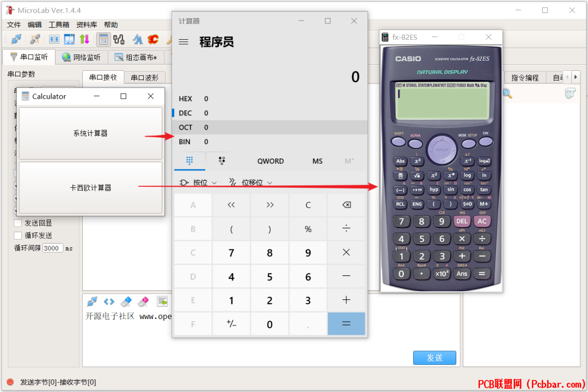The height and width of the screenshot is (392, 588).
Task: Toggle the 发送回显 checkbox
Action: click(x=17, y=223)
